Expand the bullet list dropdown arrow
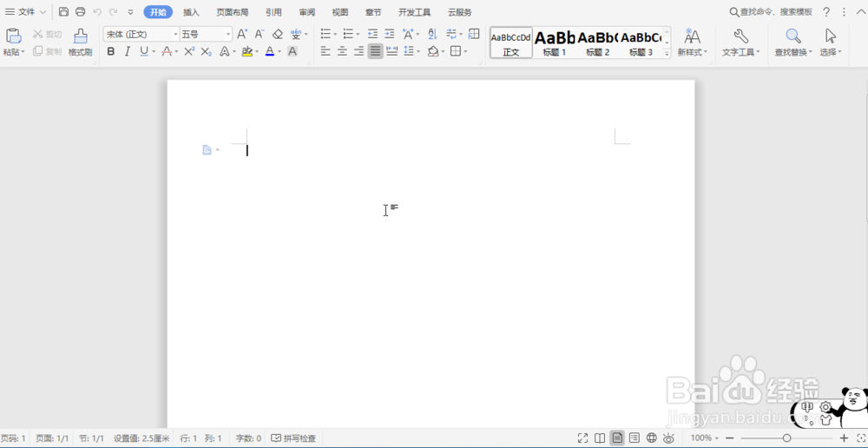This screenshot has width=868, height=448. (335, 35)
